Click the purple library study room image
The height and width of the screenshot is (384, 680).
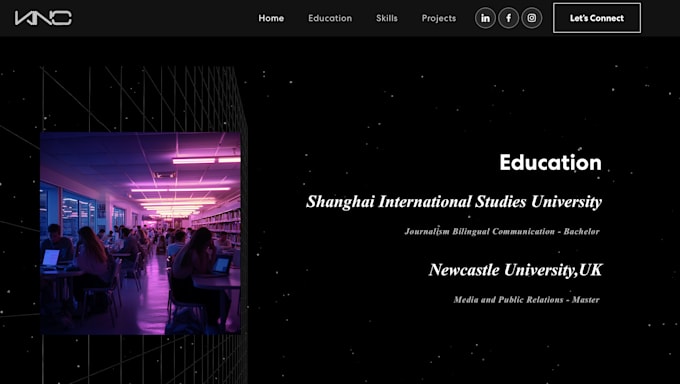click(141, 233)
